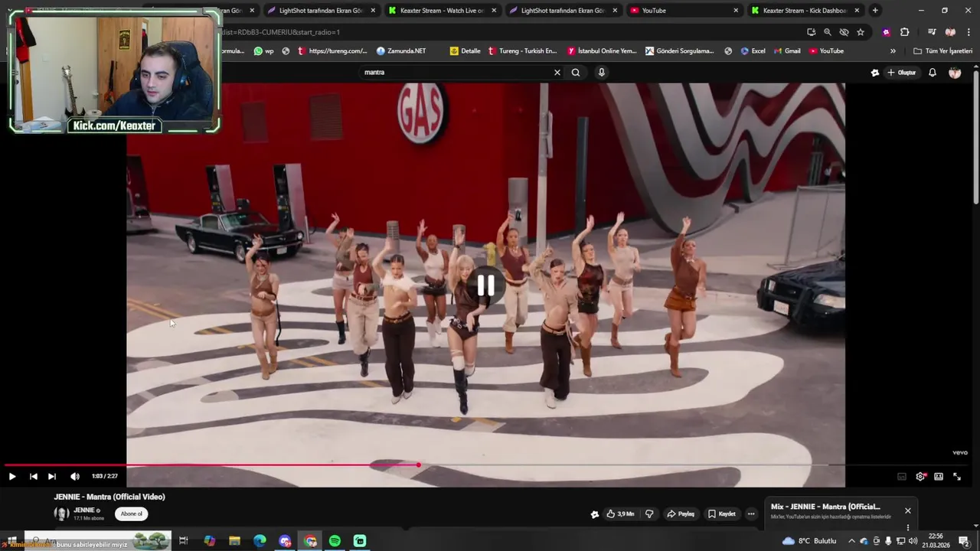
Task: Search with voice microphone
Action: tap(602, 72)
